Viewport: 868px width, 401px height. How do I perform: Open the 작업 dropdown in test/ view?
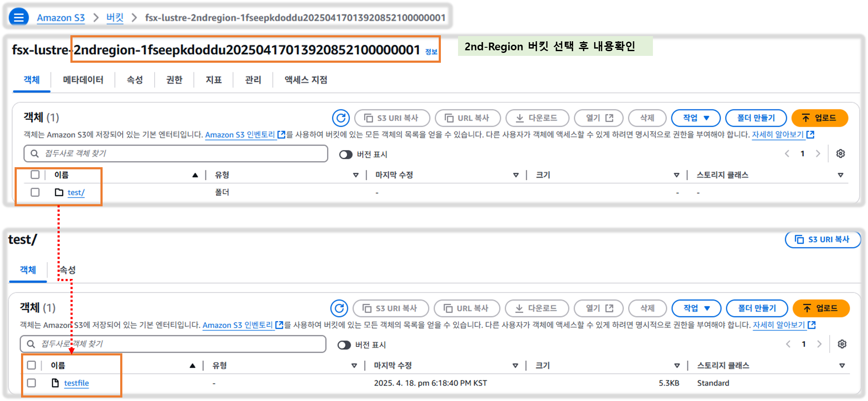696,308
